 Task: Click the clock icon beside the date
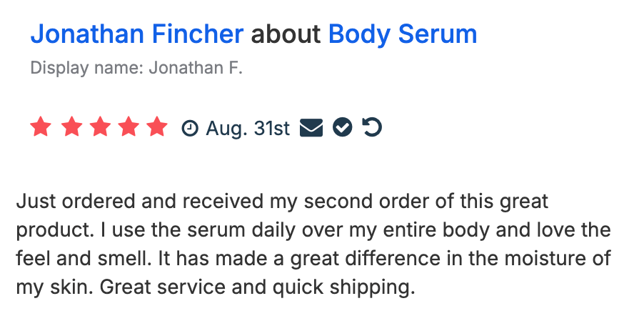(x=190, y=129)
